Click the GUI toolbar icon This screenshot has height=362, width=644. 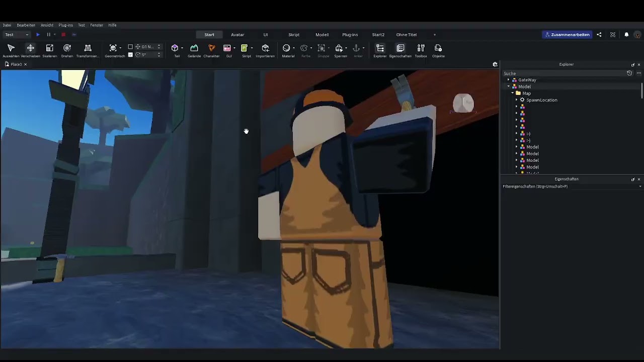coord(227,48)
